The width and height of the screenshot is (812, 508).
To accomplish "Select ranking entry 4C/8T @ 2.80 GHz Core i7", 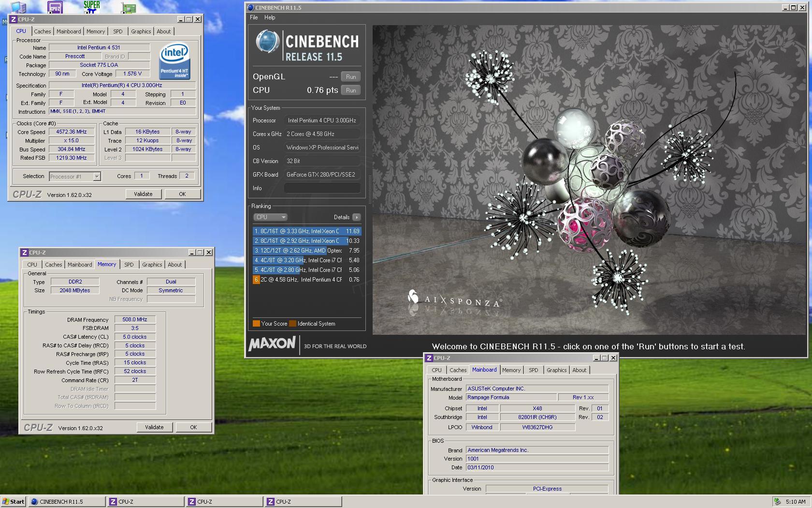I will click(307, 270).
